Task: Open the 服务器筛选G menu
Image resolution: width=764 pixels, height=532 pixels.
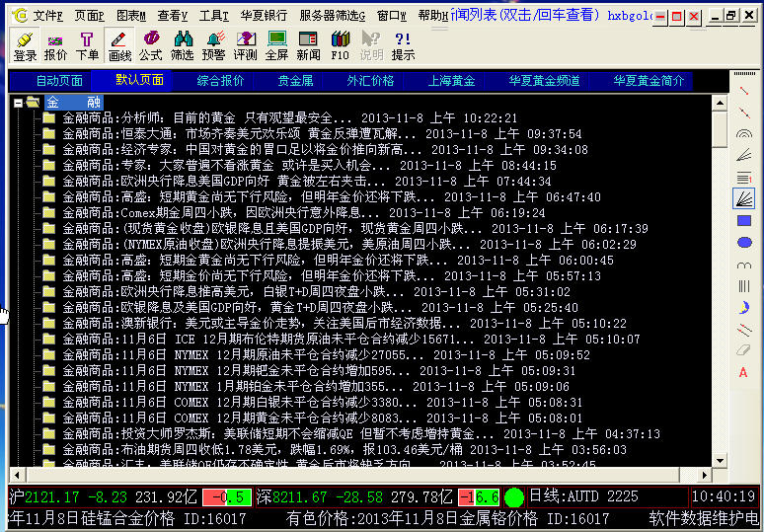Action: coord(333,16)
